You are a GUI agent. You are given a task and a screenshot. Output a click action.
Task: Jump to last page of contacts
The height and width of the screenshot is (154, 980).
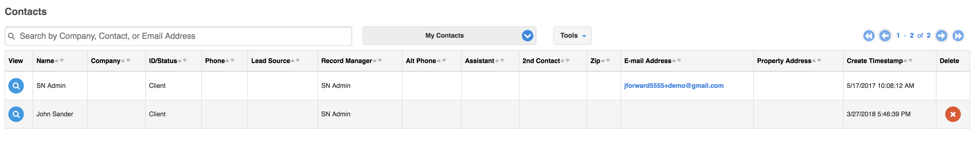[x=958, y=36]
